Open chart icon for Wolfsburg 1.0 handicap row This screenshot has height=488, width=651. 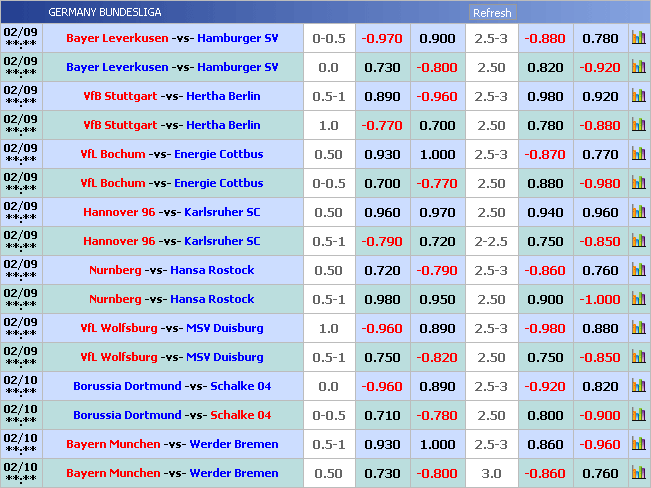pyautogui.click(x=638, y=329)
